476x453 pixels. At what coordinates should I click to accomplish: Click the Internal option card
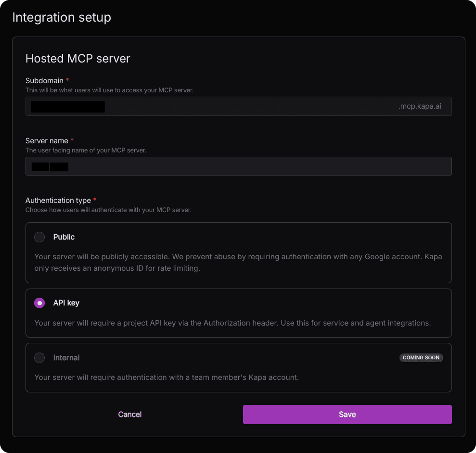tap(238, 367)
